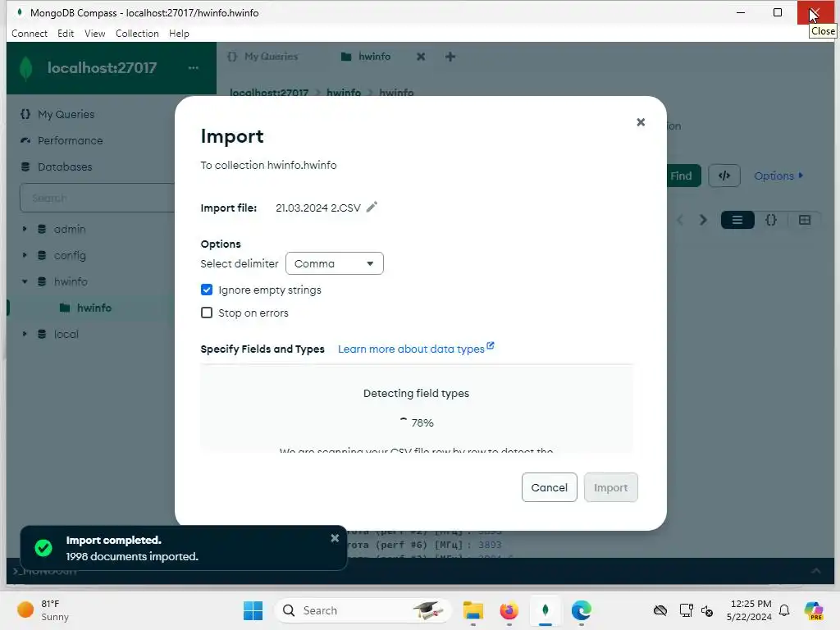Image resolution: width=840 pixels, height=630 pixels.
Task: Open File Explorer from taskbar
Action: pyautogui.click(x=473, y=610)
